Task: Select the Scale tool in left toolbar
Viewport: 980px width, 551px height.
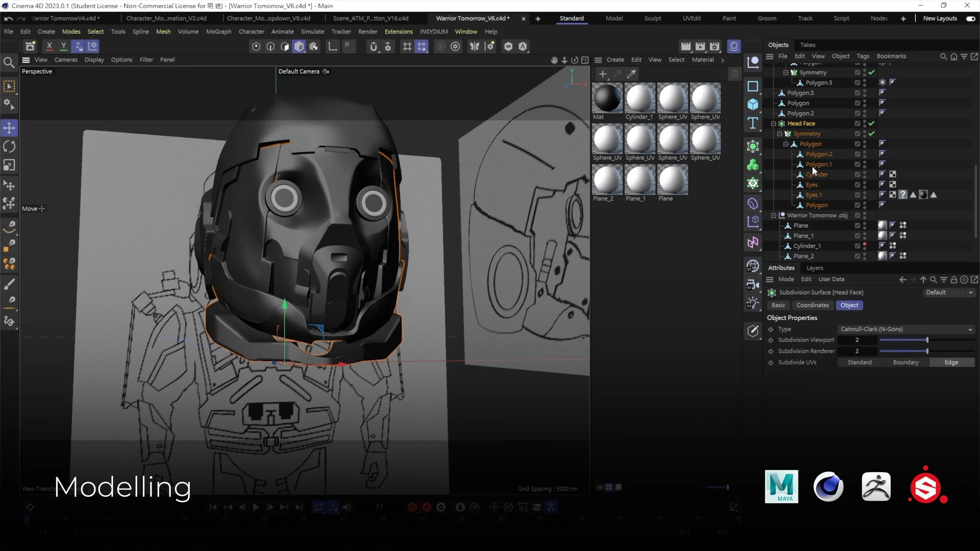Action: pyautogui.click(x=9, y=165)
